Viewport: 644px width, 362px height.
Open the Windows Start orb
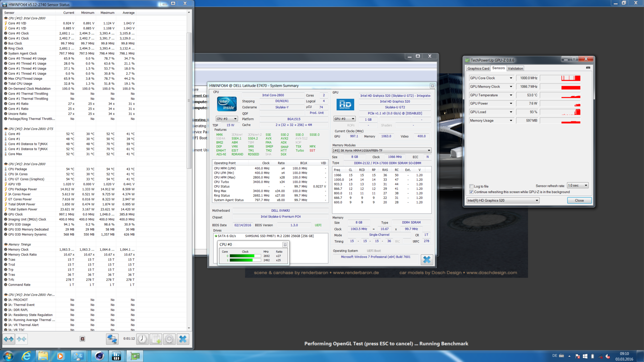[8, 356]
